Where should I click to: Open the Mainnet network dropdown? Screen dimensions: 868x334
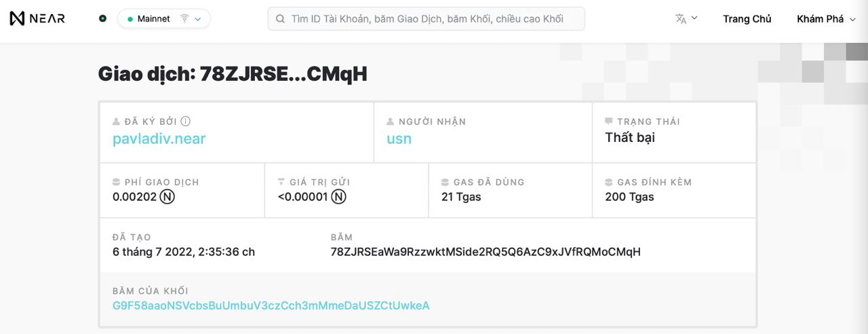pos(164,19)
